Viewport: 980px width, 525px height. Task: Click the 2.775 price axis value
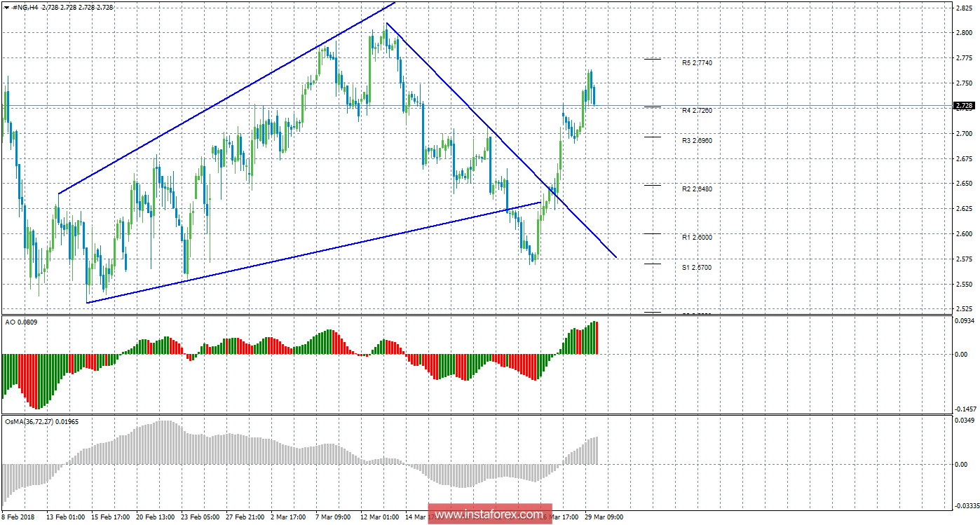(963, 57)
